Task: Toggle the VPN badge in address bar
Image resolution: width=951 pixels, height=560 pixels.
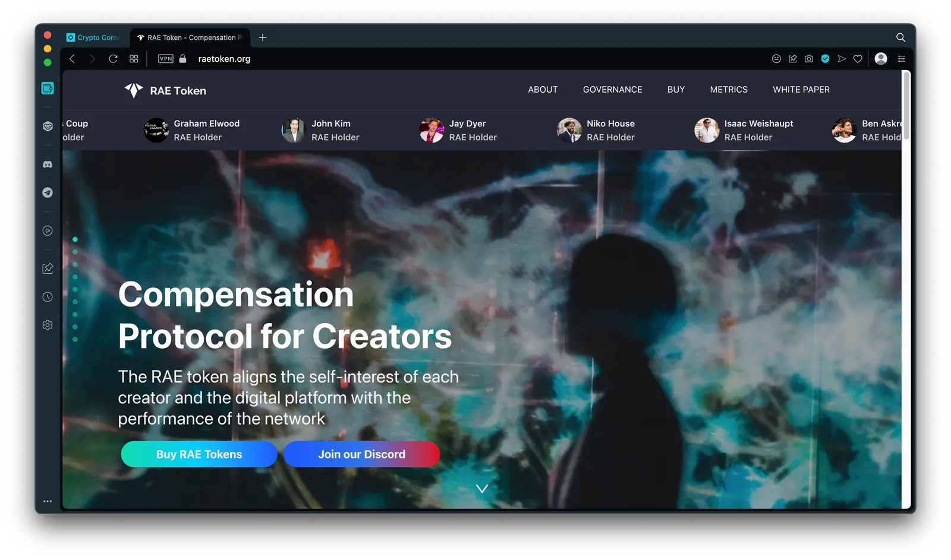Action: [x=166, y=59]
